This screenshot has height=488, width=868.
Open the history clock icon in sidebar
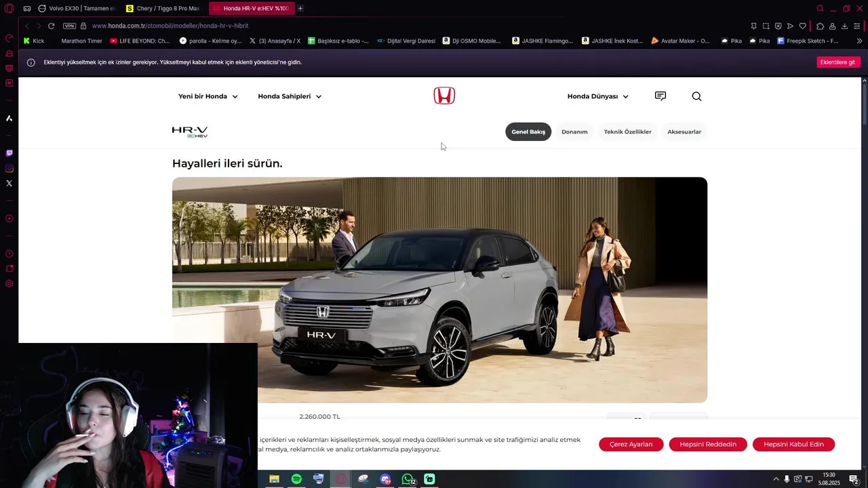tap(9, 253)
